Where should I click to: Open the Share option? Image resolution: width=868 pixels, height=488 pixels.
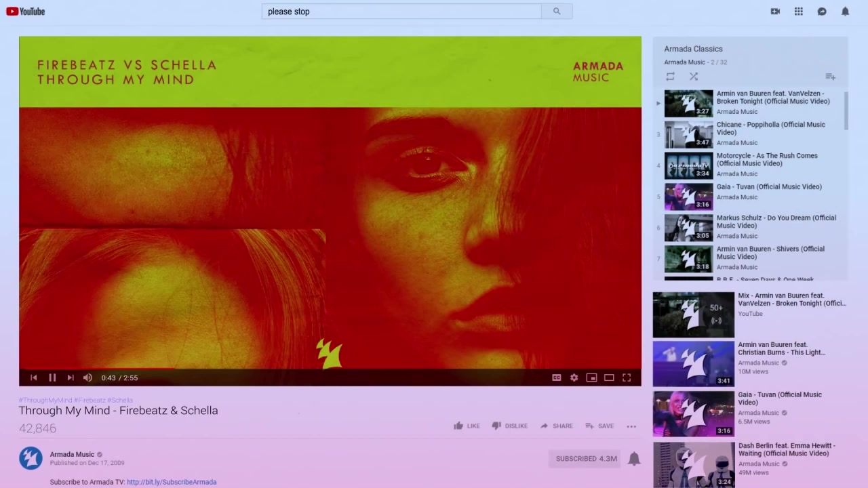click(x=557, y=426)
